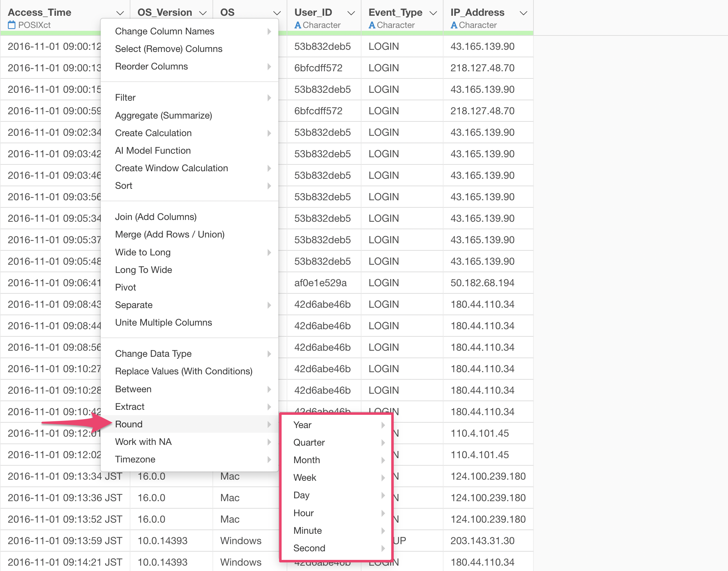Screen dimensions: 728x571
Task: Click the POSIXct calendar type icon
Action: tap(12, 25)
